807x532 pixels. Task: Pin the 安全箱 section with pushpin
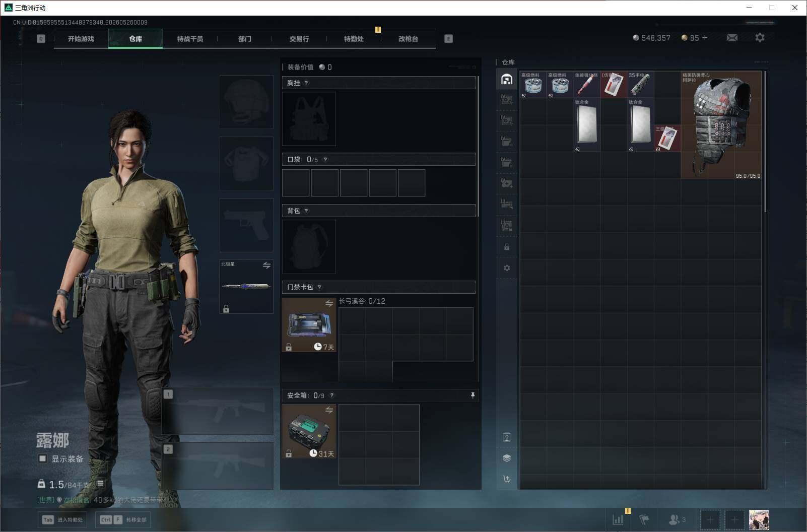473,395
